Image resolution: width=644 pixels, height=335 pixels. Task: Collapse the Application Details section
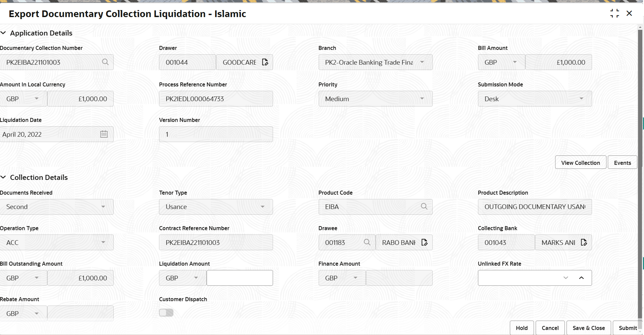point(4,32)
